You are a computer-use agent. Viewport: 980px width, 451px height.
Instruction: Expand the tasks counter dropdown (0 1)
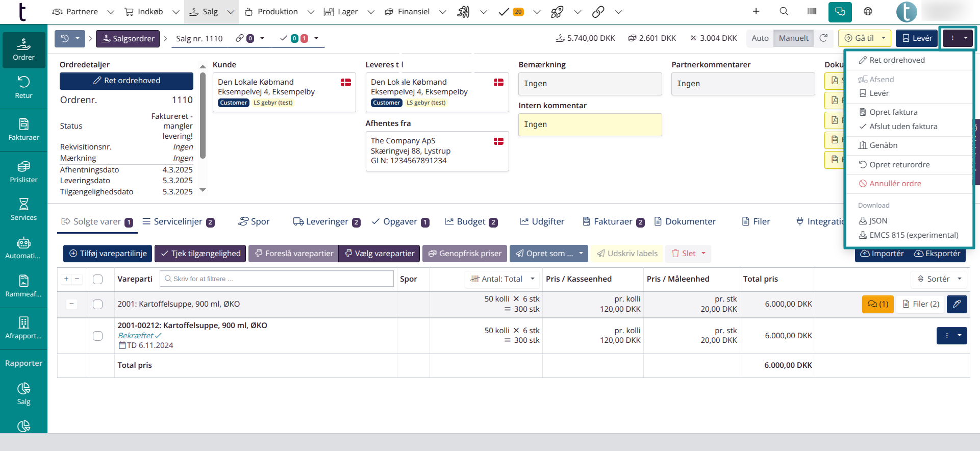tap(299, 38)
